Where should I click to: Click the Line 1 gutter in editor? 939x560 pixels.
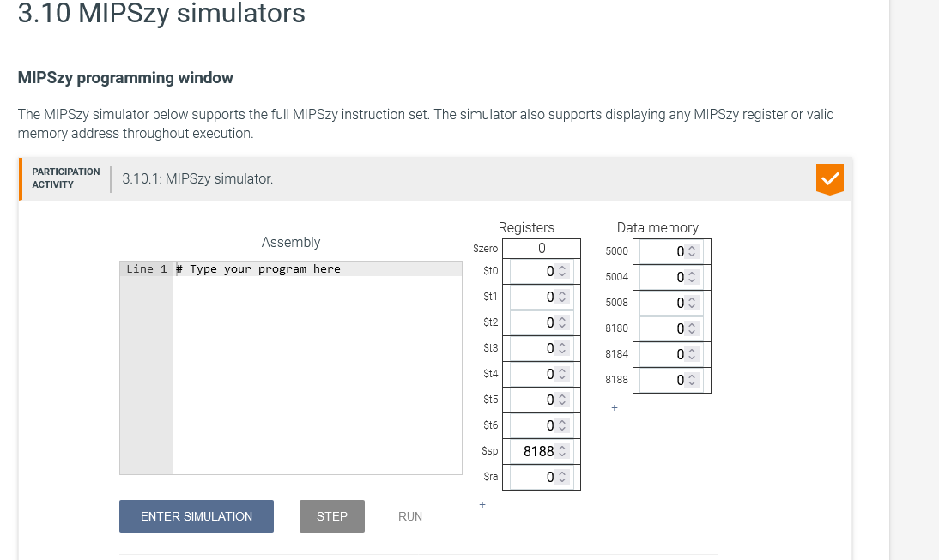point(146,268)
